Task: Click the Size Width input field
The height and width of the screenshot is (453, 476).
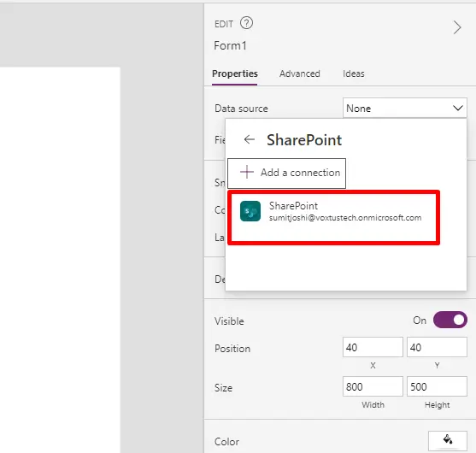Action: [x=373, y=386]
